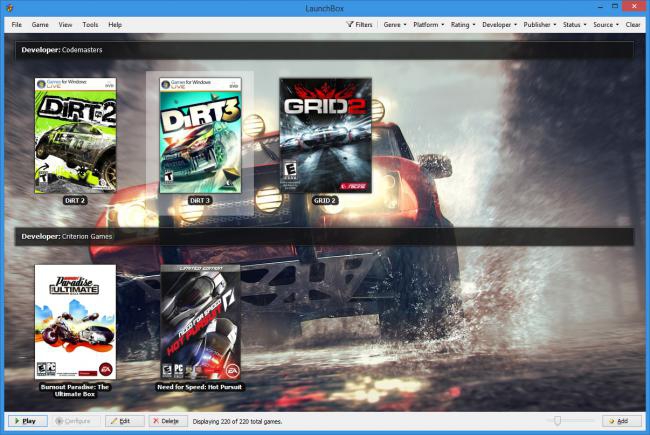The height and width of the screenshot is (435, 650).
Task: Open the Tools menu
Action: click(x=90, y=24)
